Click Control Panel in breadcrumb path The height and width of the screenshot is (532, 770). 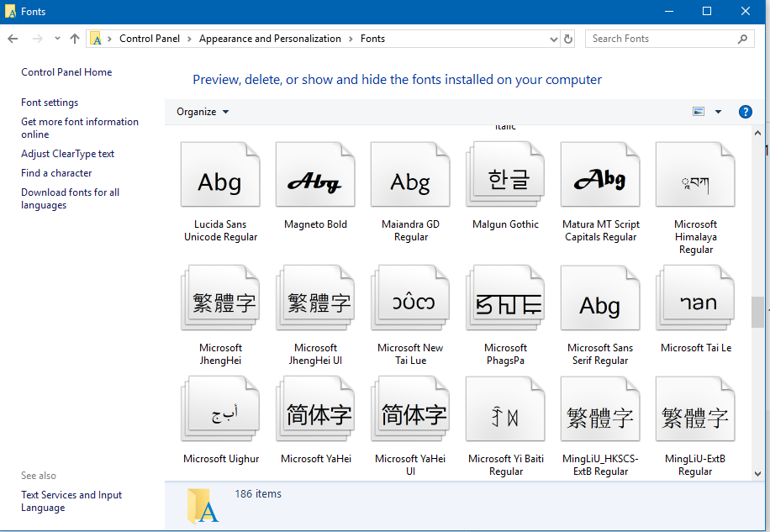(x=150, y=39)
